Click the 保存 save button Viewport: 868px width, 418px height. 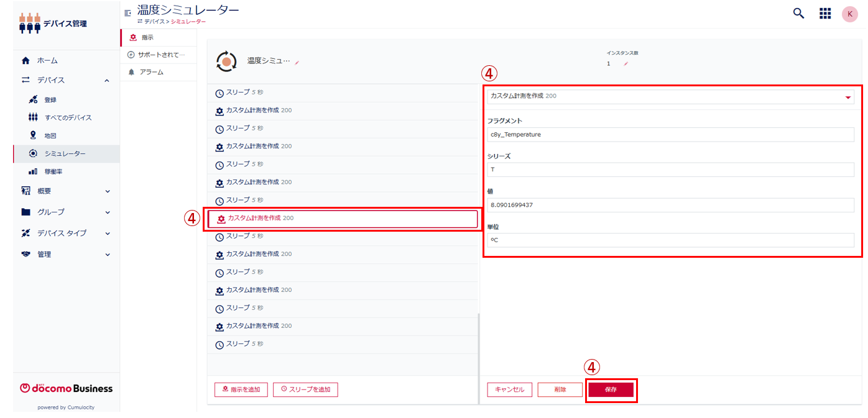pos(611,390)
